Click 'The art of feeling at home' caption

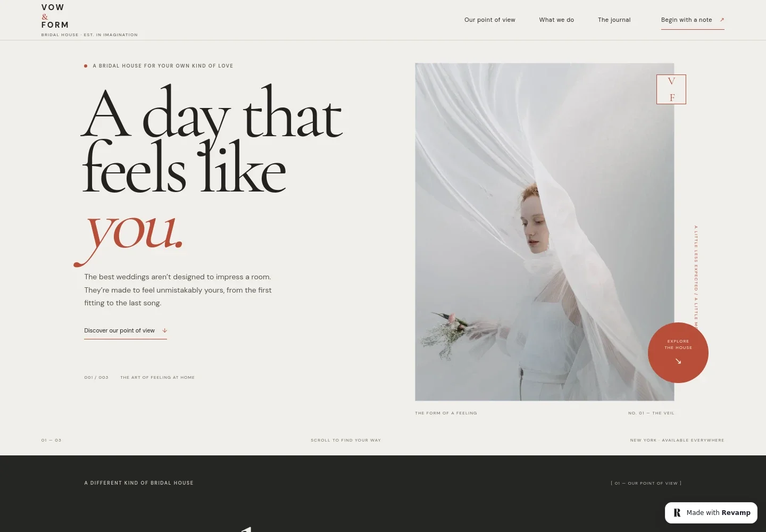[157, 378]
